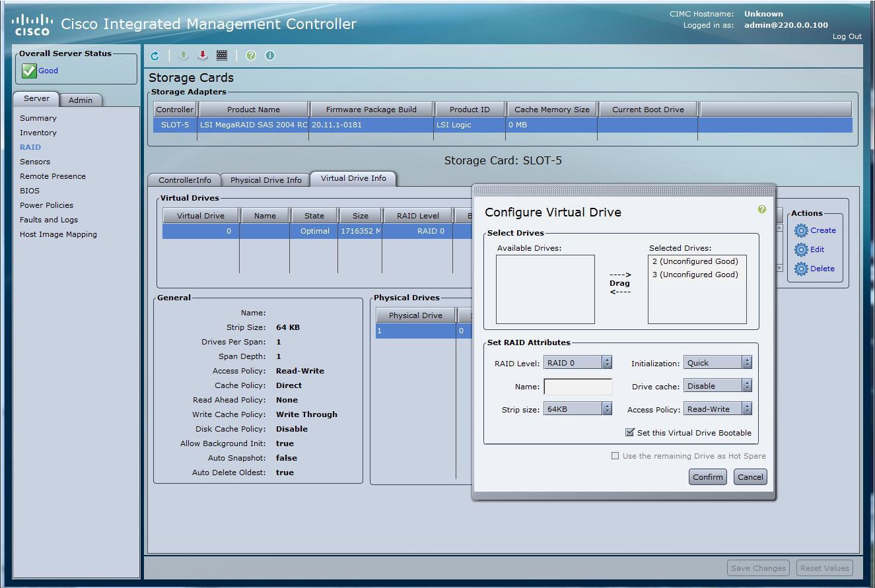Switch to the Physical Drive Info tab
875x588 pixels.
click(265, 180)
